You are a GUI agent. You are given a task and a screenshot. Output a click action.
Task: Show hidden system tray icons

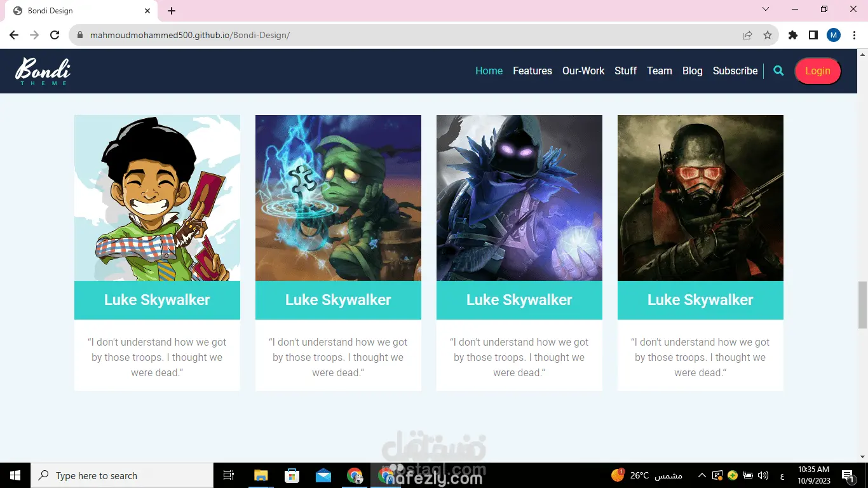pos(702,475)
